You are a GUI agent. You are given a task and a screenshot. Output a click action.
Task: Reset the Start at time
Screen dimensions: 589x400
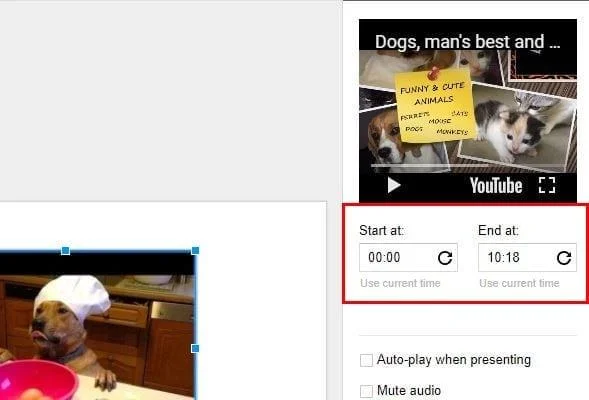tap(445, 258)
